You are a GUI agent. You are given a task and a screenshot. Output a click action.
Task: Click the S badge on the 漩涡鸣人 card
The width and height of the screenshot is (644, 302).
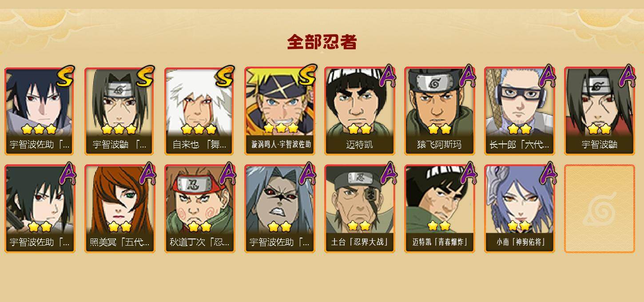(306, 75)
